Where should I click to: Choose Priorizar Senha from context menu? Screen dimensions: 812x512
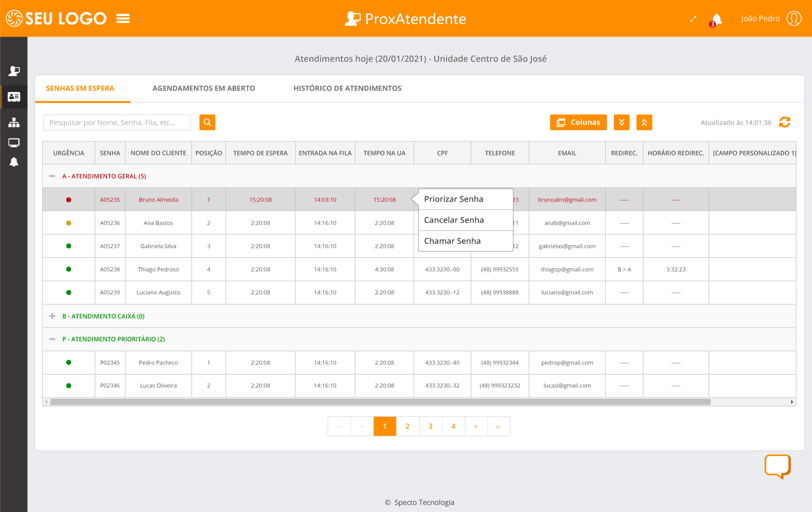(465, 199)
